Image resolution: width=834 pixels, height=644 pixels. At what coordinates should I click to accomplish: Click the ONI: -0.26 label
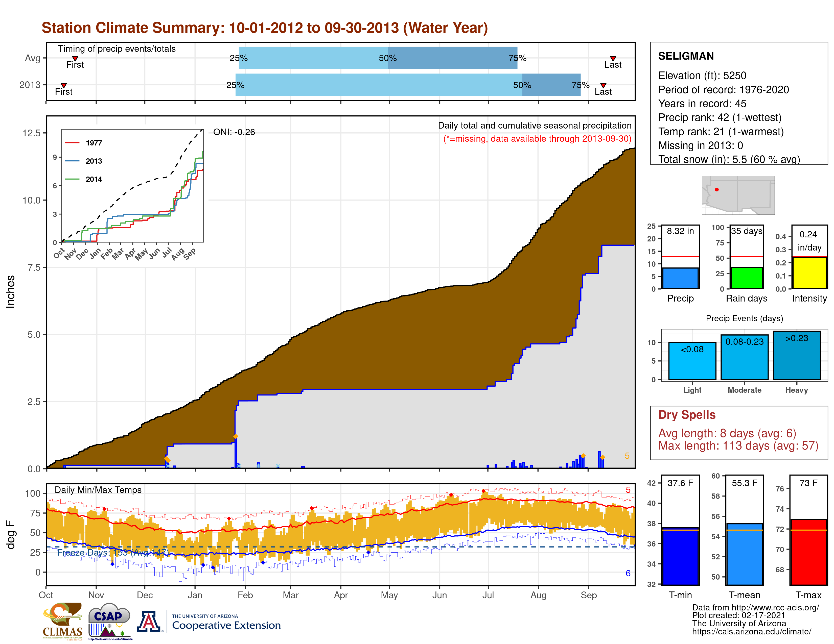pyautogui.click(x=234, y=132)
